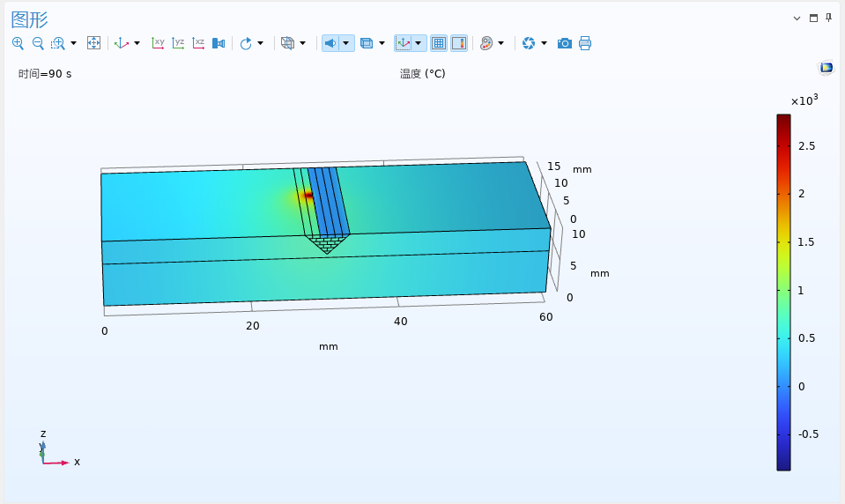The image size is (845, 504).
Task: Click the mm unit label below the x-axis
Action: (328, 346)
